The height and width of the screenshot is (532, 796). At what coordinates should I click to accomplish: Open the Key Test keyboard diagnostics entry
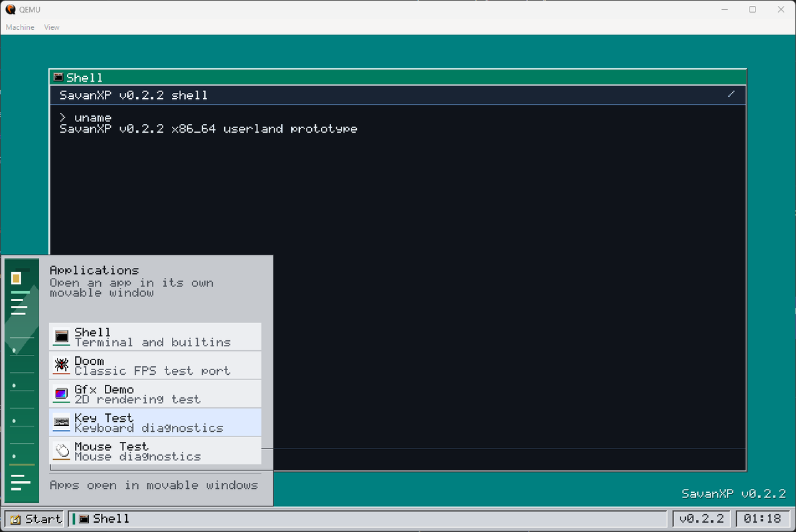pyautogui.click(x=155, y=422)
